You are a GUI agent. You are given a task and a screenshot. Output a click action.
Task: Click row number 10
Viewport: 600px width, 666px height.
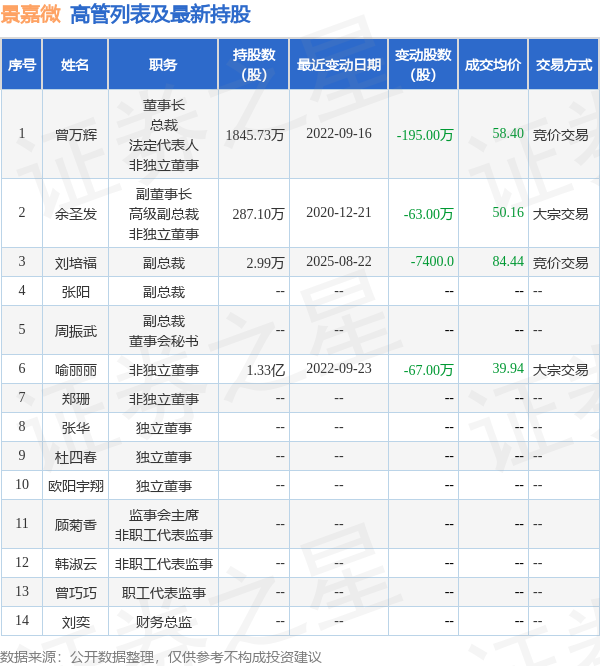click(x=22, y=484)
